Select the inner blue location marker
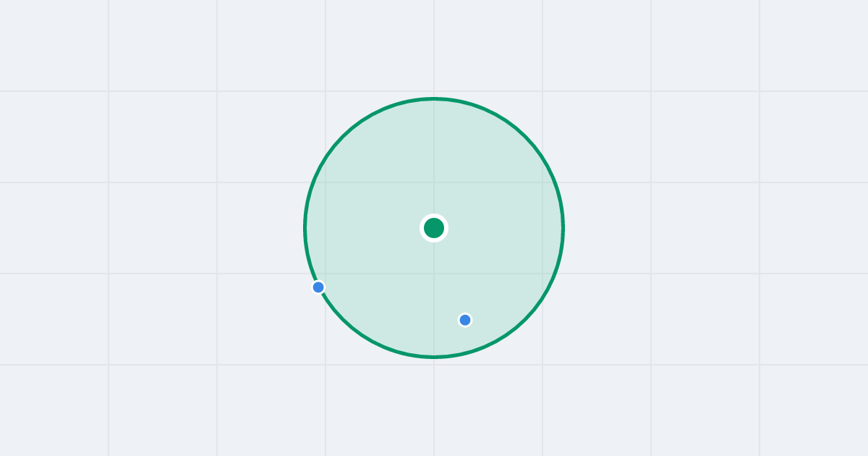The image size is (868, 456). coord(465,320)
